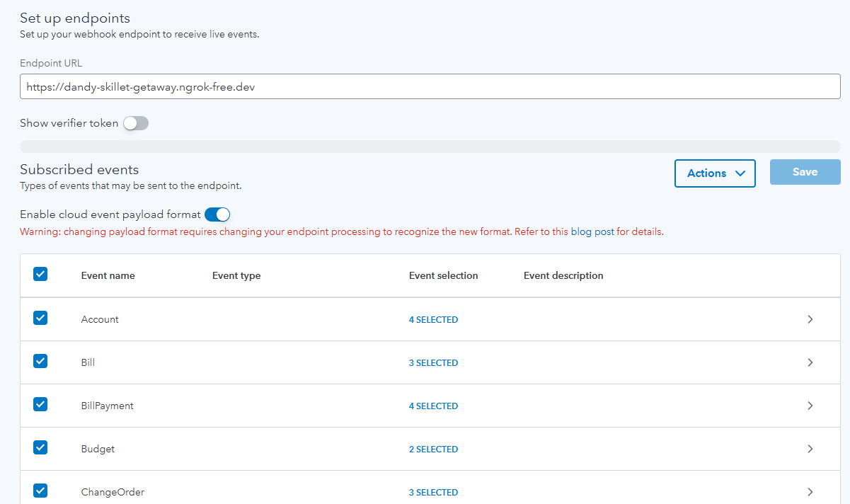
Task: Toggle the Show verifier token switch
Action: click(136, 123)
